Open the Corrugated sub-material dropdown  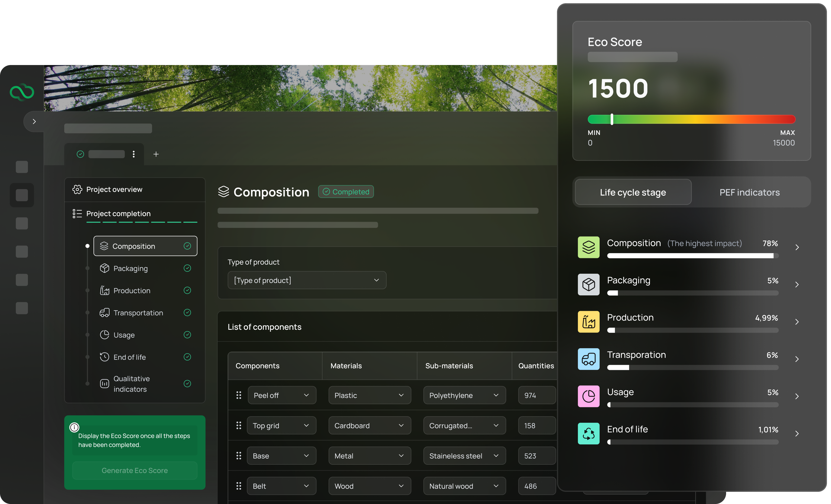coord(464,426)
